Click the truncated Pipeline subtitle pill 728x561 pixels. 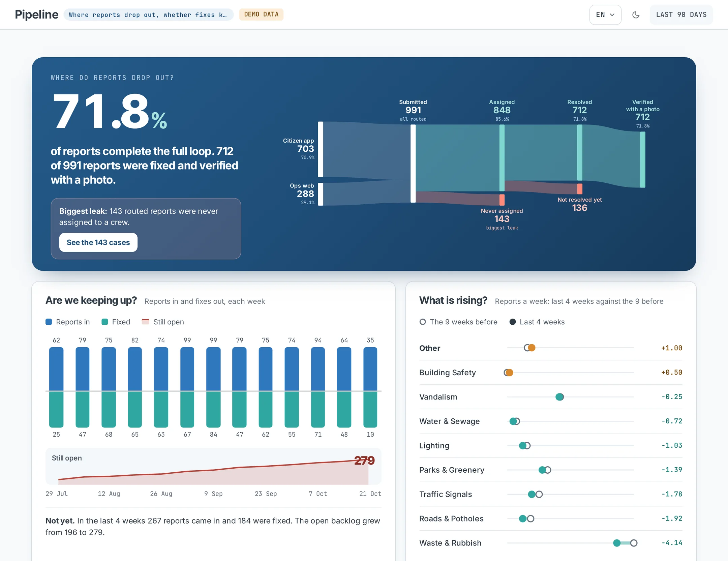coord(148,15)
